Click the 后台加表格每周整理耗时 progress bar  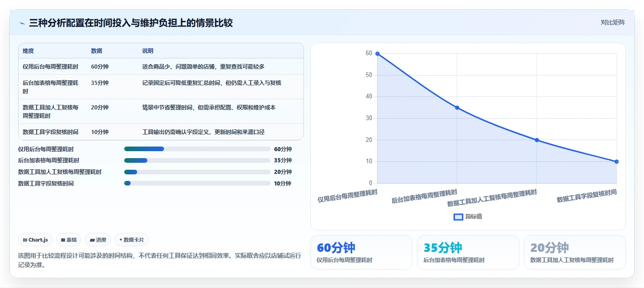(x=197, y=160)
